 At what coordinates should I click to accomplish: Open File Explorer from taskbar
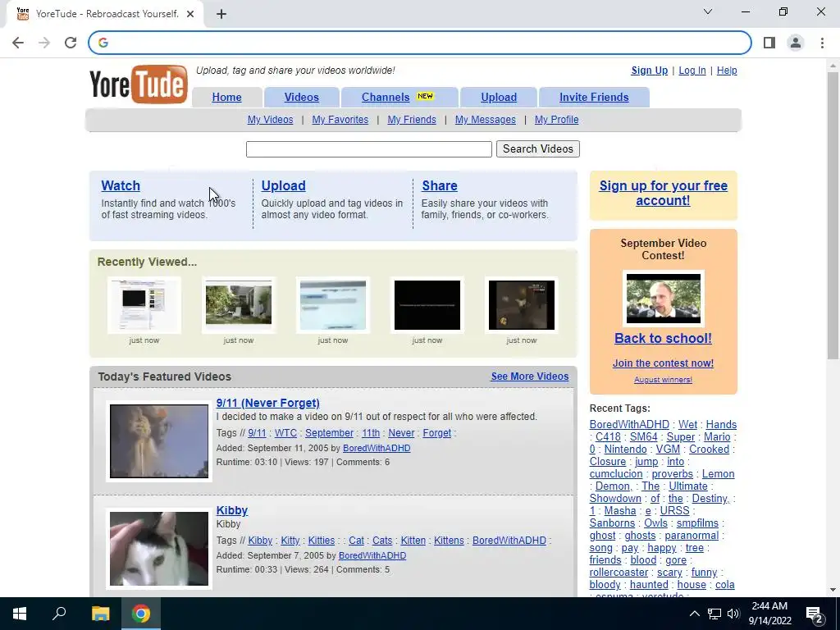click(100, 614)
